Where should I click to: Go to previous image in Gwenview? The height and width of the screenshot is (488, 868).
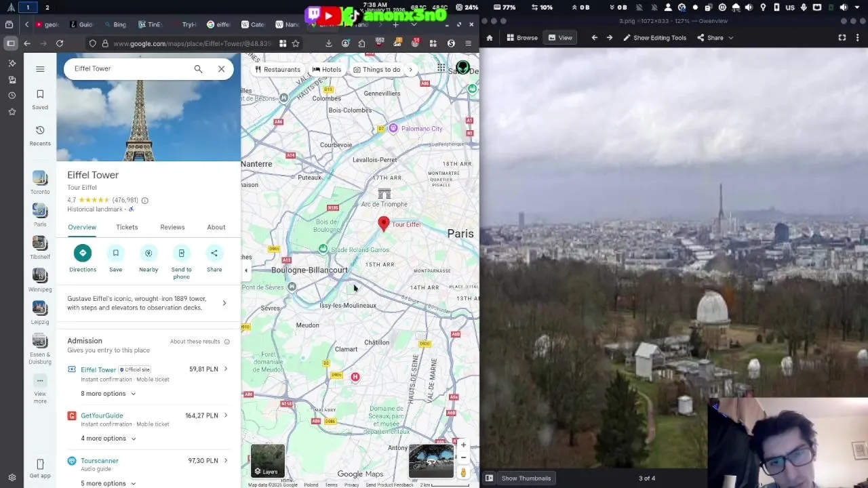(595, 38)
